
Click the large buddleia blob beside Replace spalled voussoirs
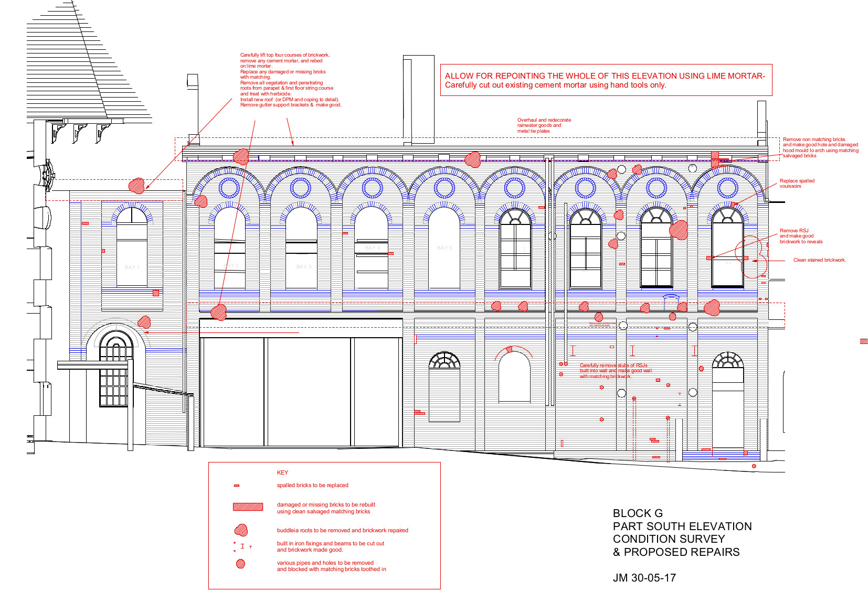(679, 230)
